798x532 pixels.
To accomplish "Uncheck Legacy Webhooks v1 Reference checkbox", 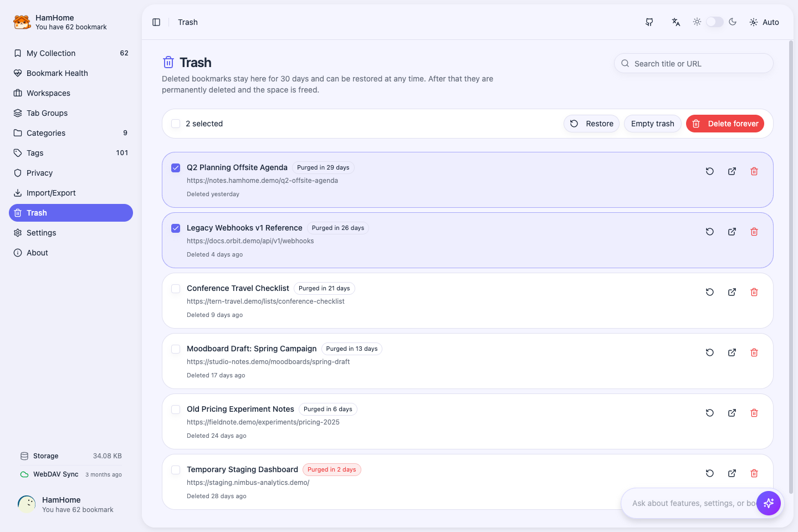I will pos(176,228).
